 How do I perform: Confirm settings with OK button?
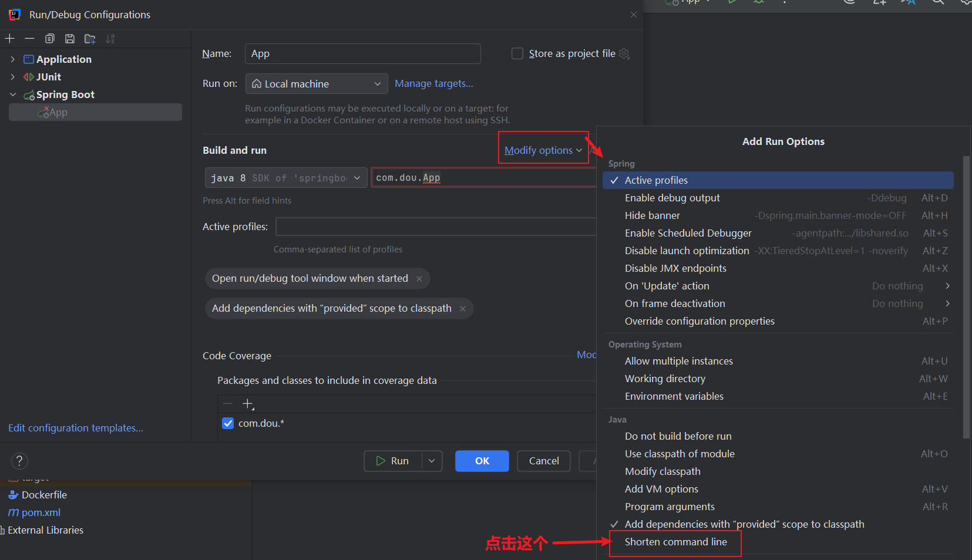pyautogui.click(x=482, y=461)
